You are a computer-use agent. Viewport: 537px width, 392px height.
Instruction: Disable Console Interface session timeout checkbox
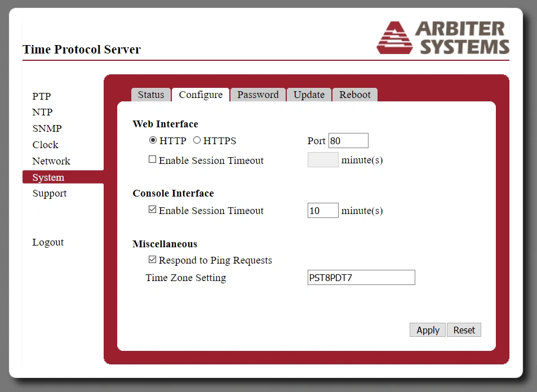152,210
